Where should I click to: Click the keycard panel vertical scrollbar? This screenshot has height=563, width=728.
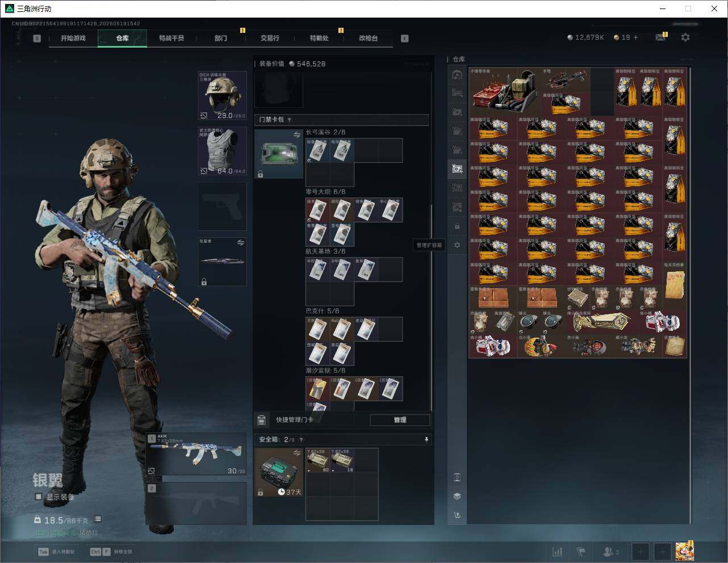pyautogui.click(x=431, y=306)
